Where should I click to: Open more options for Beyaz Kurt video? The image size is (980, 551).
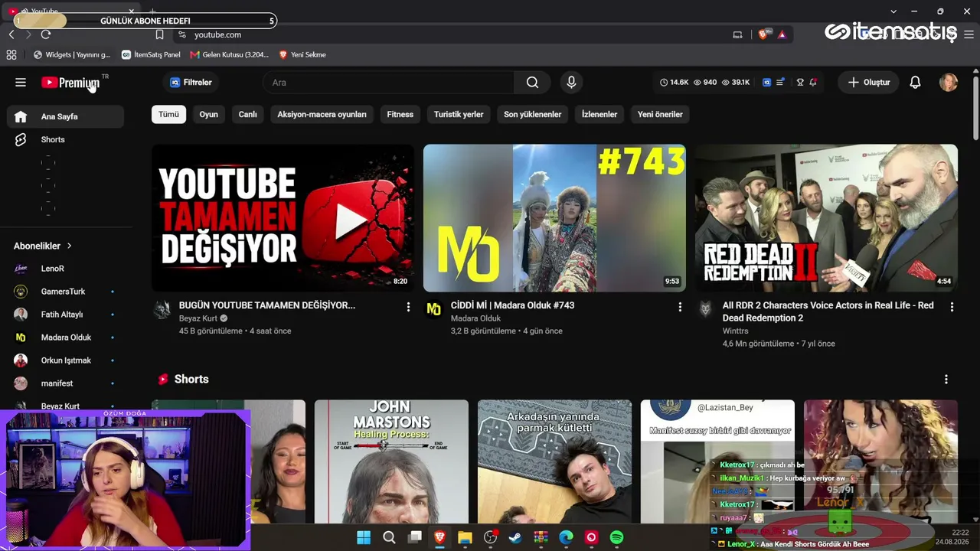click(x=408, y=307)
